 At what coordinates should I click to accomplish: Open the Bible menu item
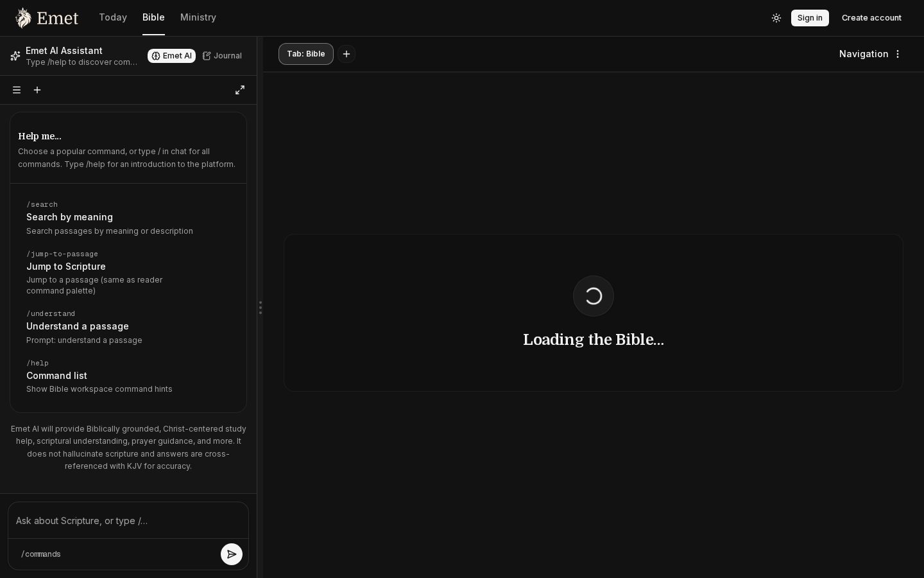click(153, 17)
